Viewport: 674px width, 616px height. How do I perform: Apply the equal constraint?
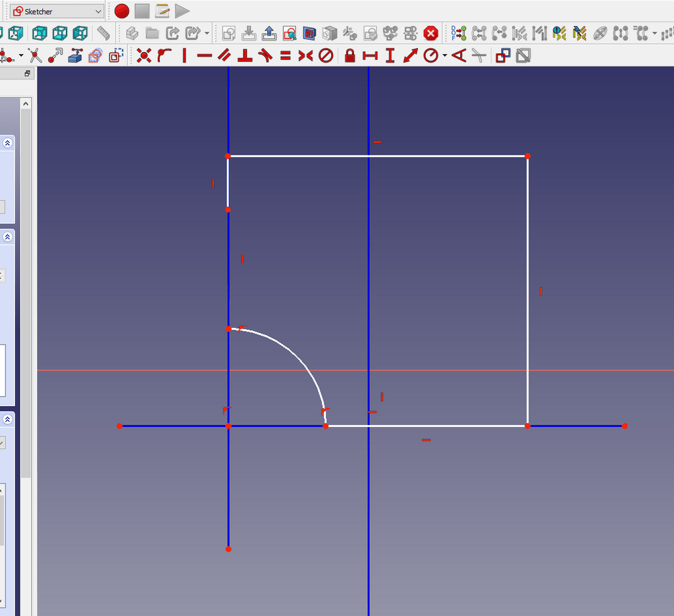pyautogui.click(x=286, y=55)
